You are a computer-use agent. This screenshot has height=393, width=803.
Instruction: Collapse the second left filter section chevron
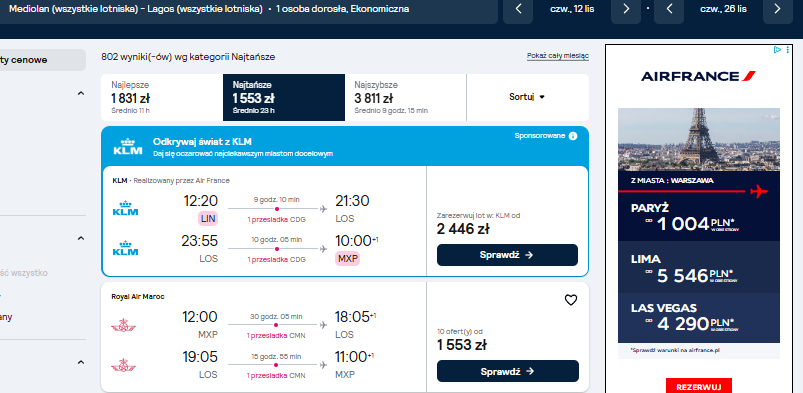pos(80,238)
